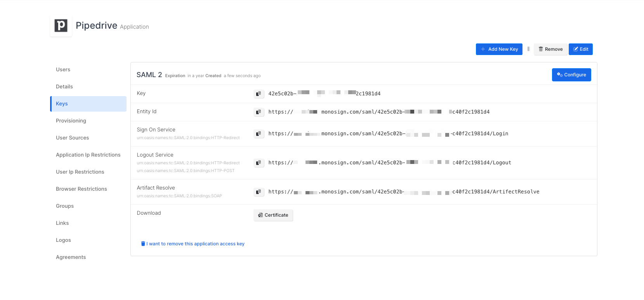The width and height of the screenshot is (644, 300).
Task: Click the trash icon beside remove access key
Action: 143,244
